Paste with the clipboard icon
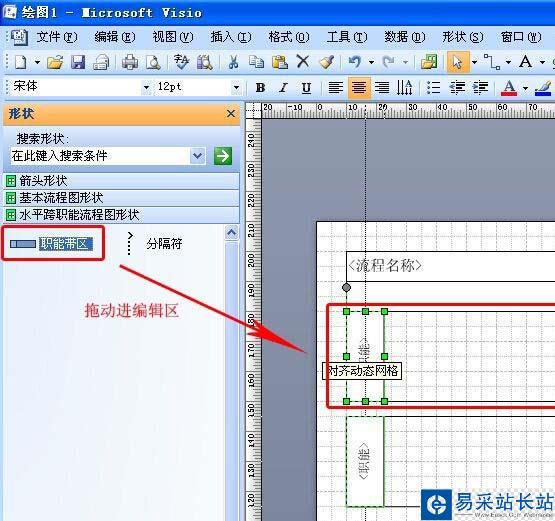This screenshot has width=555, height=521. point(280,62)
